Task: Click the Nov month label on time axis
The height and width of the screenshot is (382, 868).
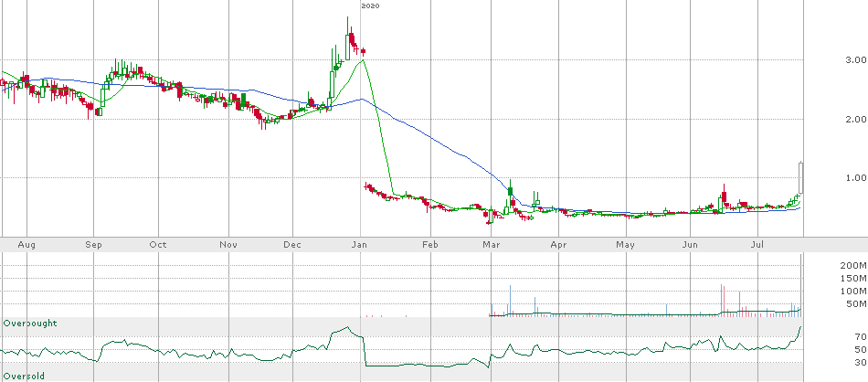Action: (228, 244)
